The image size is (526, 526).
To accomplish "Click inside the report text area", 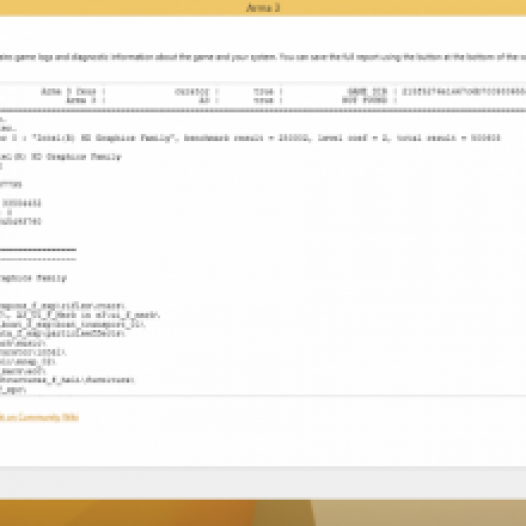I will coord(263,238).
